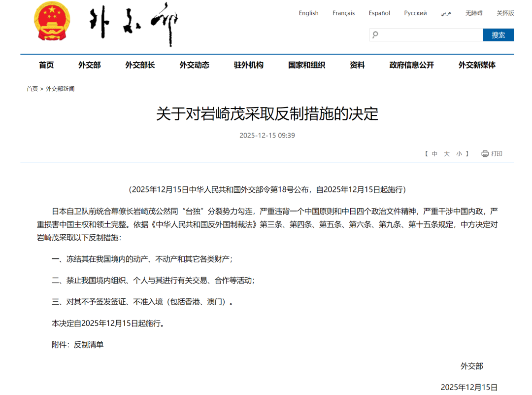The width and height of the screenshot is (532, 395).
Task: Open the 关怀版 care version
Action: pos(505,13)
